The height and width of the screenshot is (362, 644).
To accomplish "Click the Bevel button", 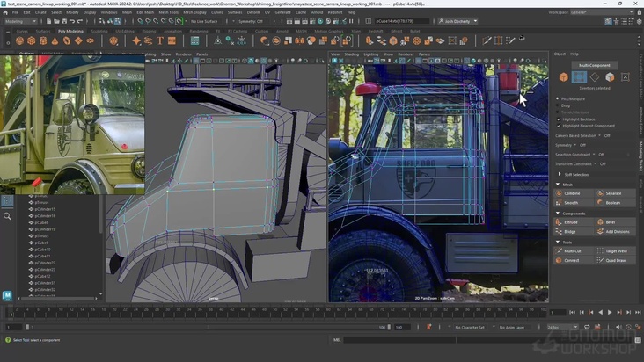I will [615, 221].
